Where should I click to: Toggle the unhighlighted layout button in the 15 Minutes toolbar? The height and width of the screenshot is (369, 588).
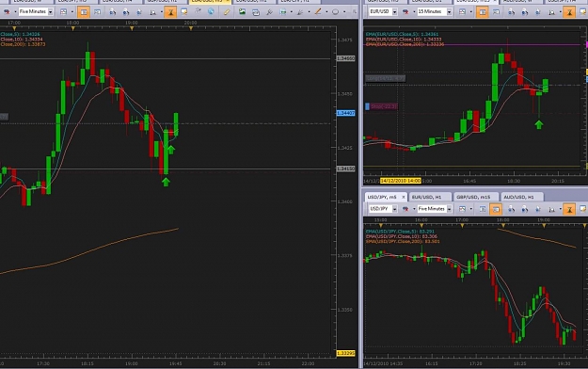[496, 12]
